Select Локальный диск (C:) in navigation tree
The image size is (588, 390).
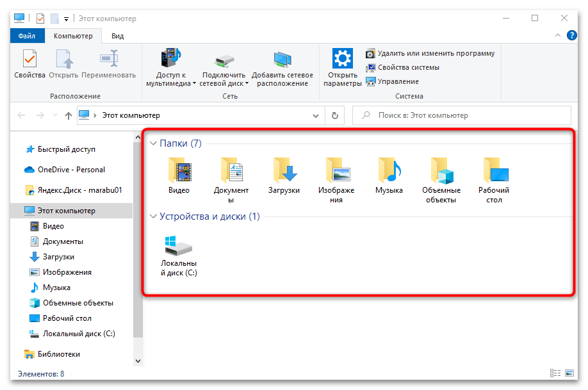[x=72, y=334]
